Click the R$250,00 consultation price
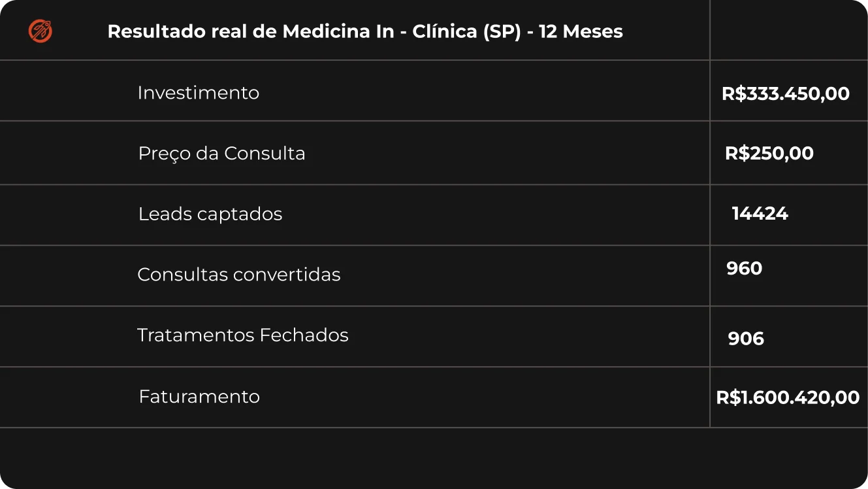Viewport: 868px width, 489px height. coord(769,154)
